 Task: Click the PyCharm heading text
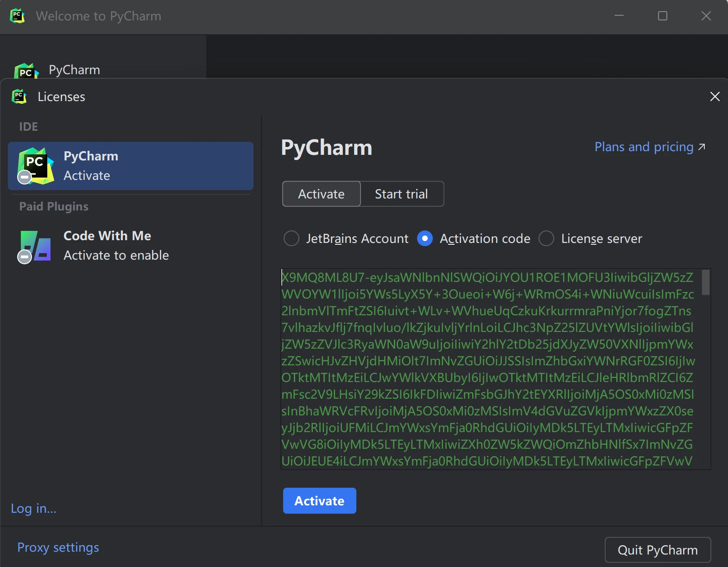[x=327, y=148]
